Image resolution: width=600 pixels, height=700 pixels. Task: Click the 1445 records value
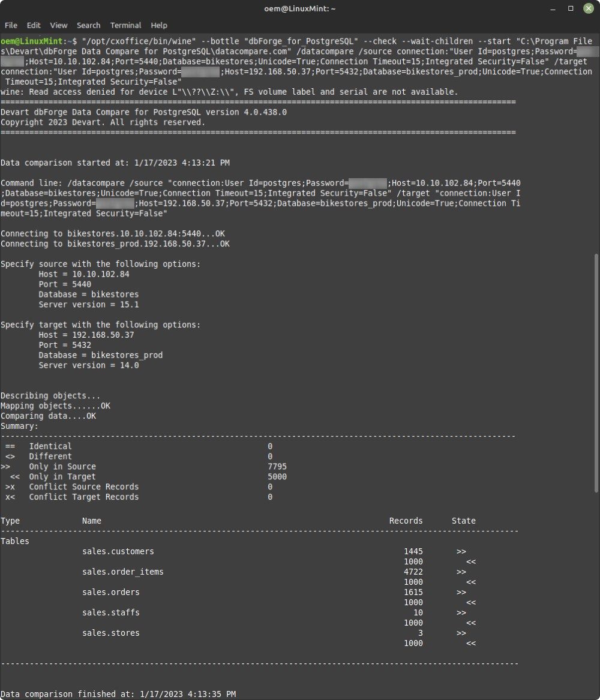coord(413,551)
